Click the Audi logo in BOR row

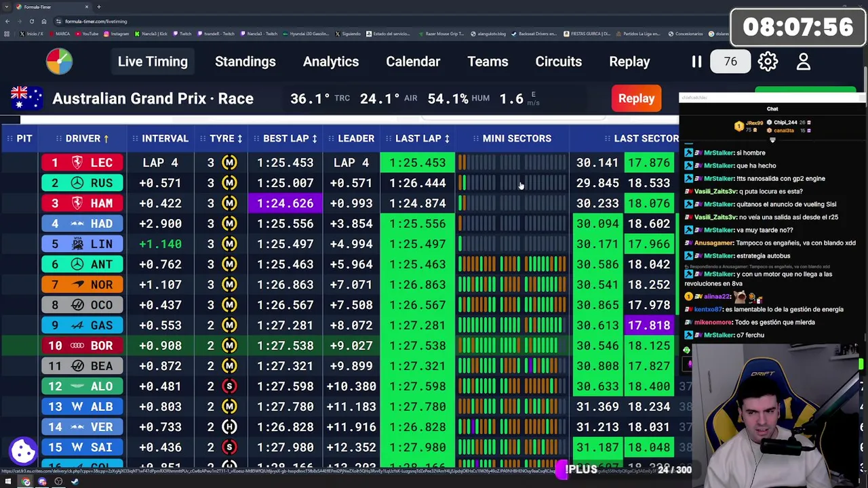(x=77, y=346)
